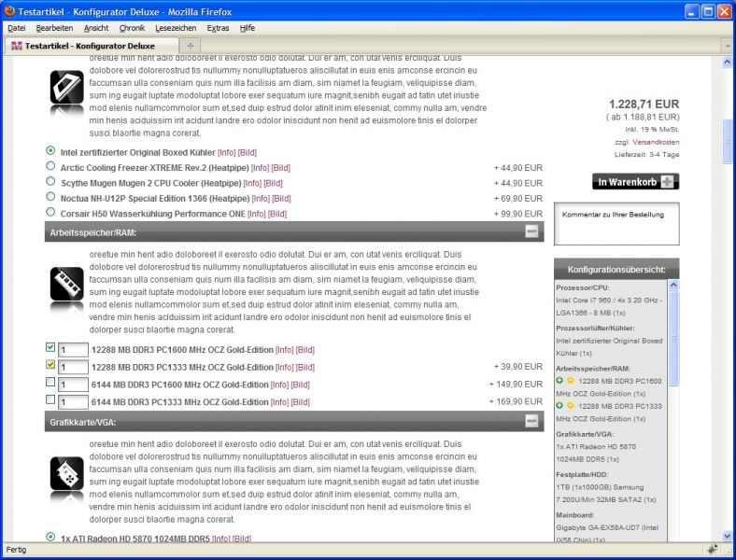Click the Konfigurationsübersicht header
The image size is (736, 560).
click(616, 269)
